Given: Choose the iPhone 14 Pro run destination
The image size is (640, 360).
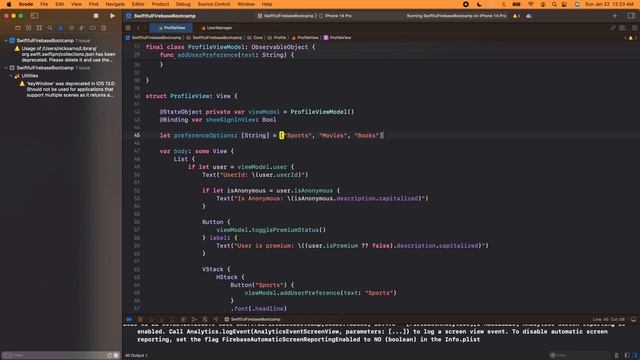Looking at the screenshot, I should coord(336,16).
